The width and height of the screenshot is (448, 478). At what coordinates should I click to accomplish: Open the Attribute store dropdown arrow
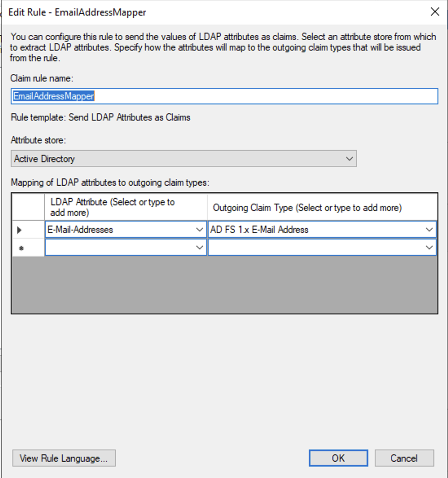pyautogui.click(x=348, y=158)
